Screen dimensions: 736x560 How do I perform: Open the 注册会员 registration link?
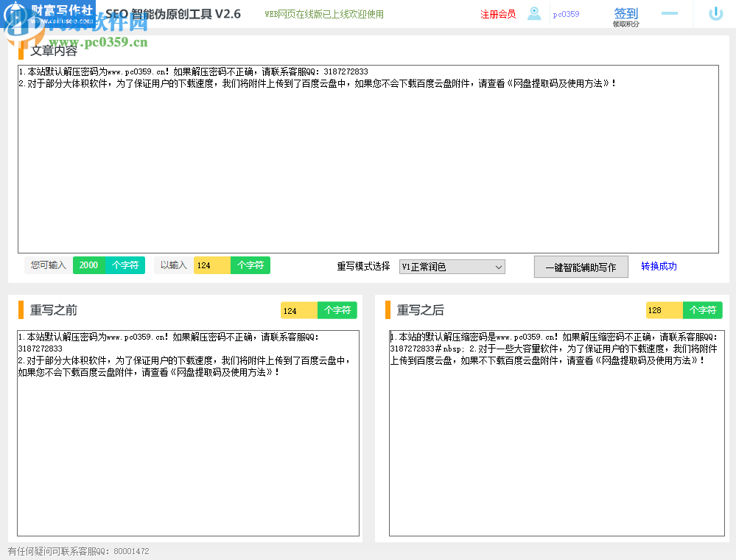click(x=498, y=14)
